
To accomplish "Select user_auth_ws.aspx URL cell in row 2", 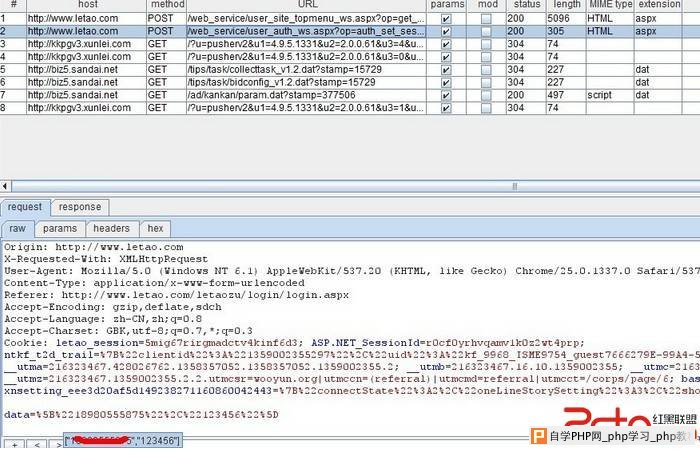I will pyautogui.click(x=306, y=32).
